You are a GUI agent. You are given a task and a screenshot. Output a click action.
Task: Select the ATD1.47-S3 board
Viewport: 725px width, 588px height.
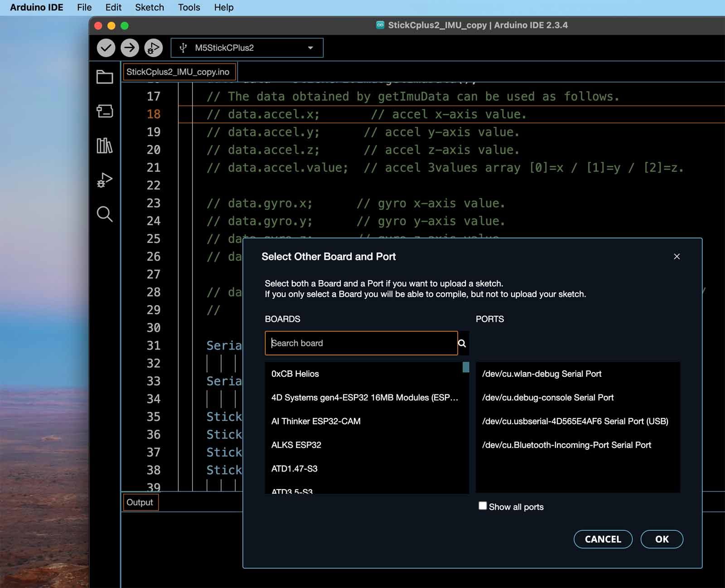click(363, 469)
